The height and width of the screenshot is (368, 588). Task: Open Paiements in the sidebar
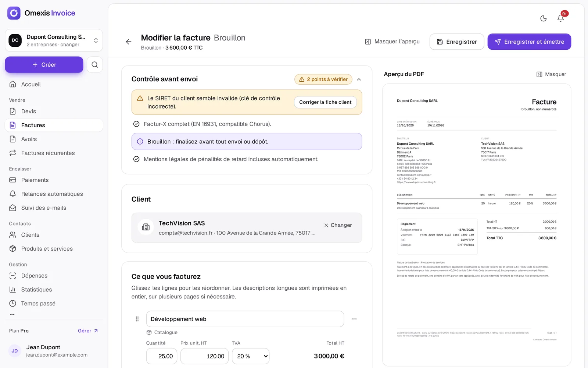[x=54, y=180]
